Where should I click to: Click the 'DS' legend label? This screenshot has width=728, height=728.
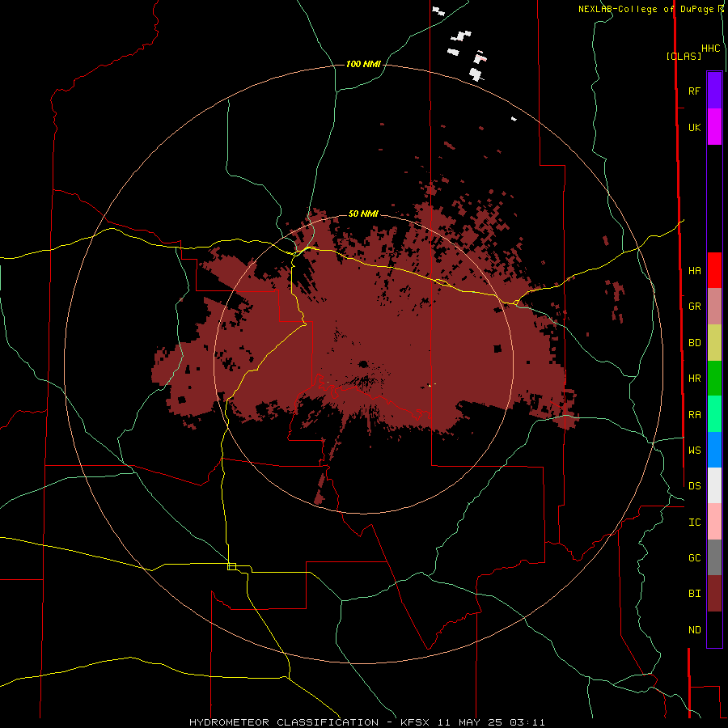(694, 485)
